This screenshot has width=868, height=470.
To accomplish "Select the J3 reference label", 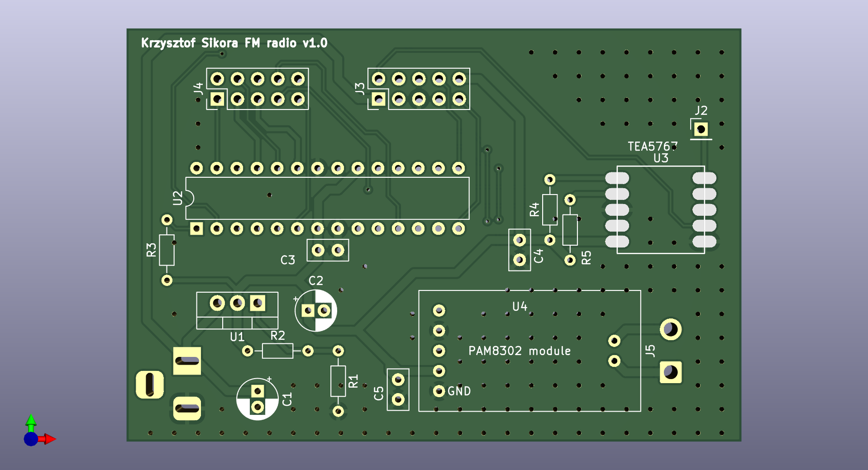I will click(x=360, y=89).
